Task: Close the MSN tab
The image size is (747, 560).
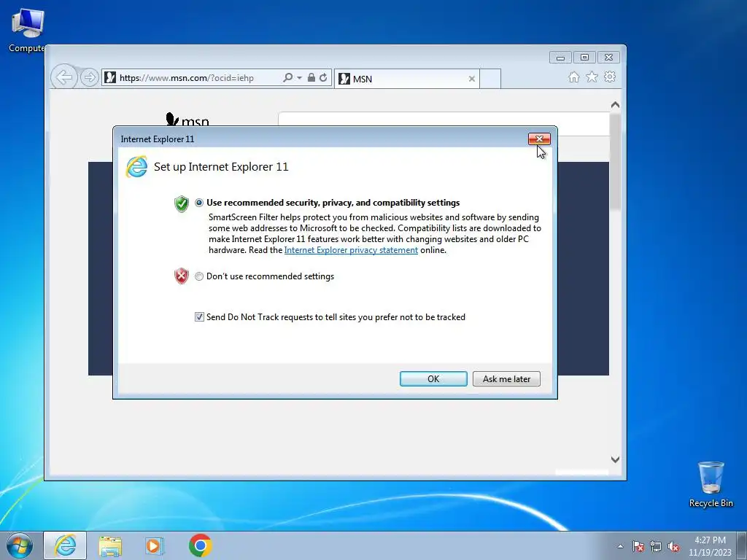Action: [x=472, y=79]
